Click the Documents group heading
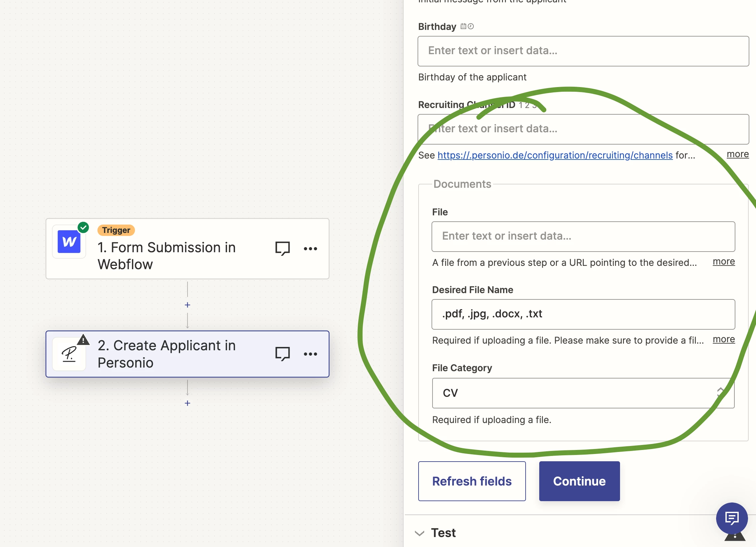This screenshot has width=756, height=547. click(462, 184)
